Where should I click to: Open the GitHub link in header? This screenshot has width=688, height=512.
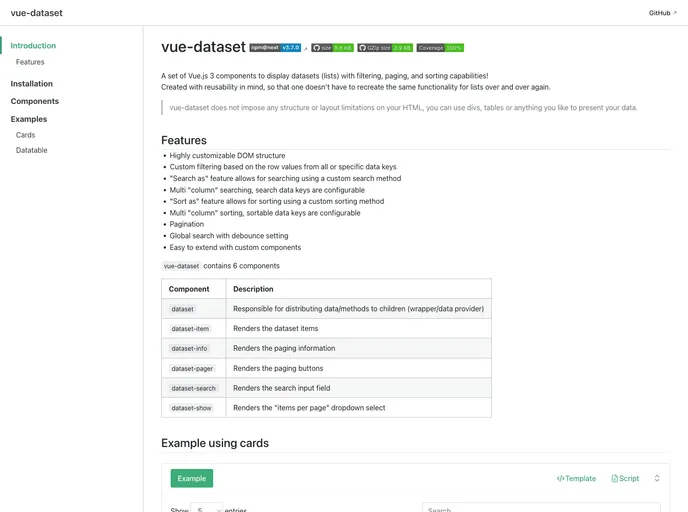tap(663, 13)
